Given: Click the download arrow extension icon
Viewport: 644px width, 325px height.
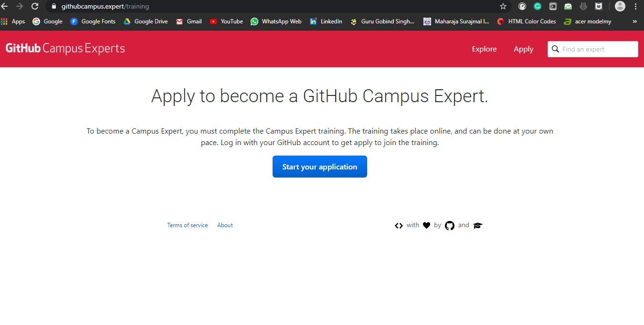Looking at the screenshot, I should (x=583, y=6).
